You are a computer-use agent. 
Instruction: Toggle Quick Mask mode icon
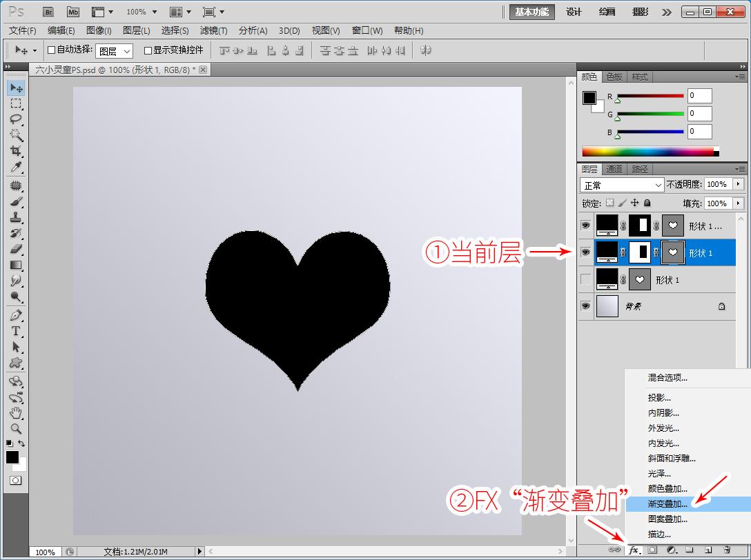(16, 481)
